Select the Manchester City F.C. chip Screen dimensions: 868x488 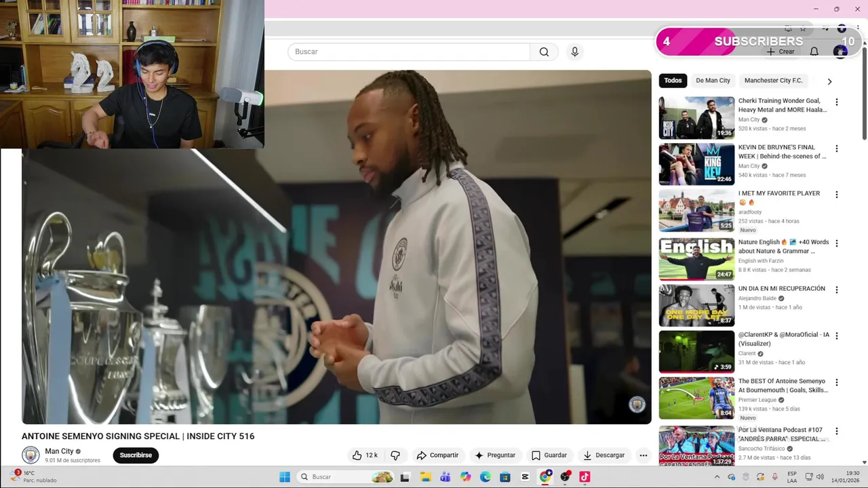[x=773, y=81]
